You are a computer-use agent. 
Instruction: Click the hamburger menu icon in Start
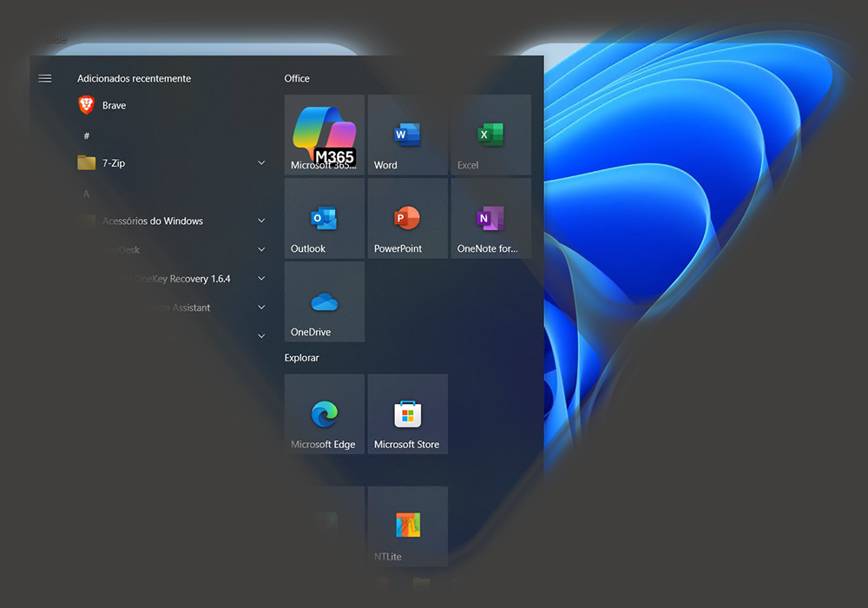[x=45, y=79]
